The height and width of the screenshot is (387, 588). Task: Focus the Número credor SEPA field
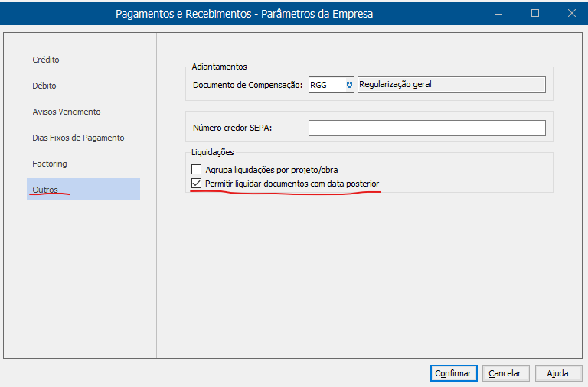[426, 128]
